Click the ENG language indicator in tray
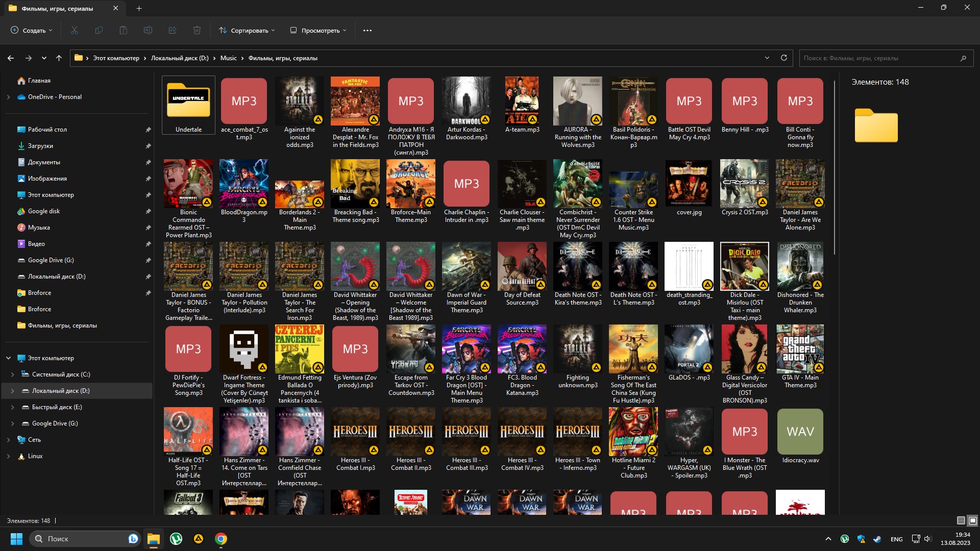Screen dimensions: 980x551 897,539
